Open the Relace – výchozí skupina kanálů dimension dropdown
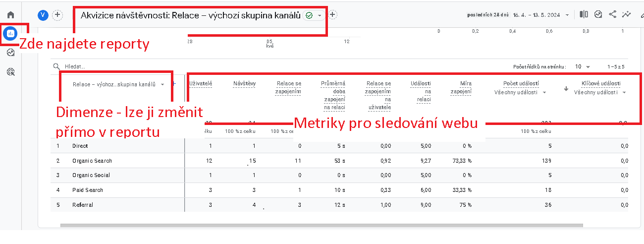The width and height of the screenshot is (644, 244). [x=118, y=84]
